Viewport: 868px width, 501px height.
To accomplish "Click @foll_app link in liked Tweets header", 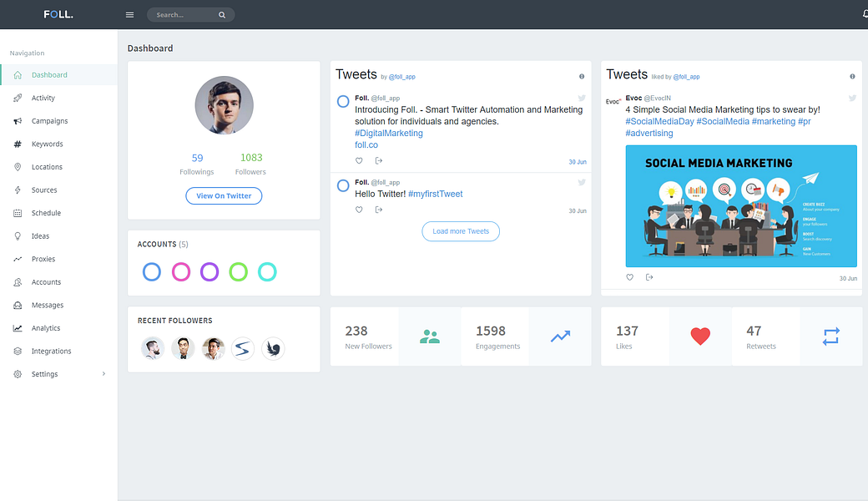I will 686,77.
